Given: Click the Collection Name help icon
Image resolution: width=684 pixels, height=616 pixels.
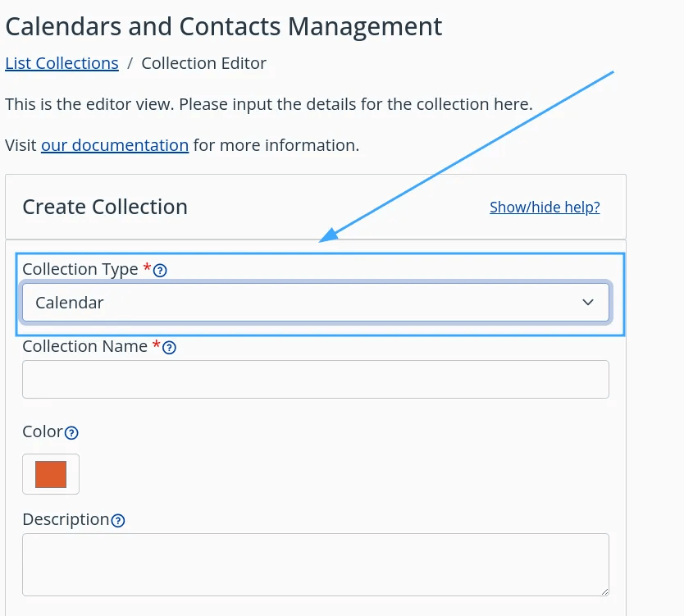Looking at the screenshot, I should click(x=169, y=347).
